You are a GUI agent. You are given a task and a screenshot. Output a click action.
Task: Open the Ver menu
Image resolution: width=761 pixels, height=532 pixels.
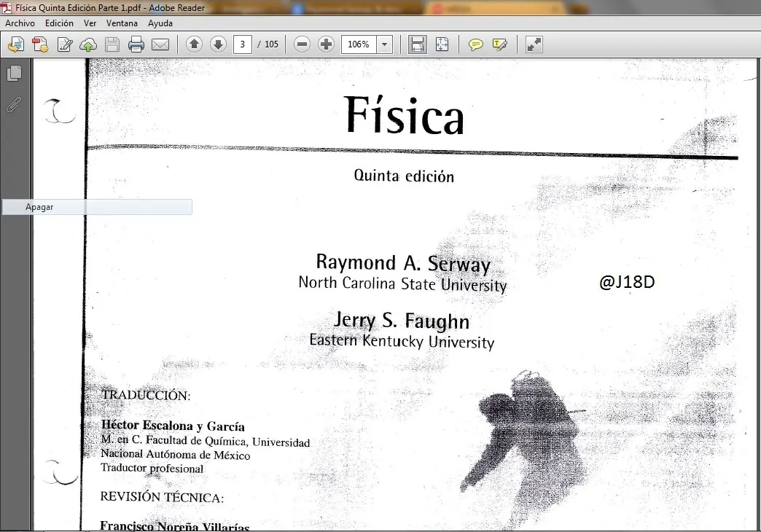point(90,23)
